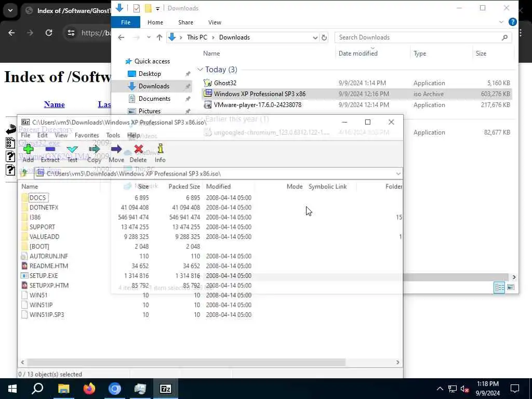Select the SETUP.EXE file icon
This screenshot has width=532, height=399.
[24, 275]
